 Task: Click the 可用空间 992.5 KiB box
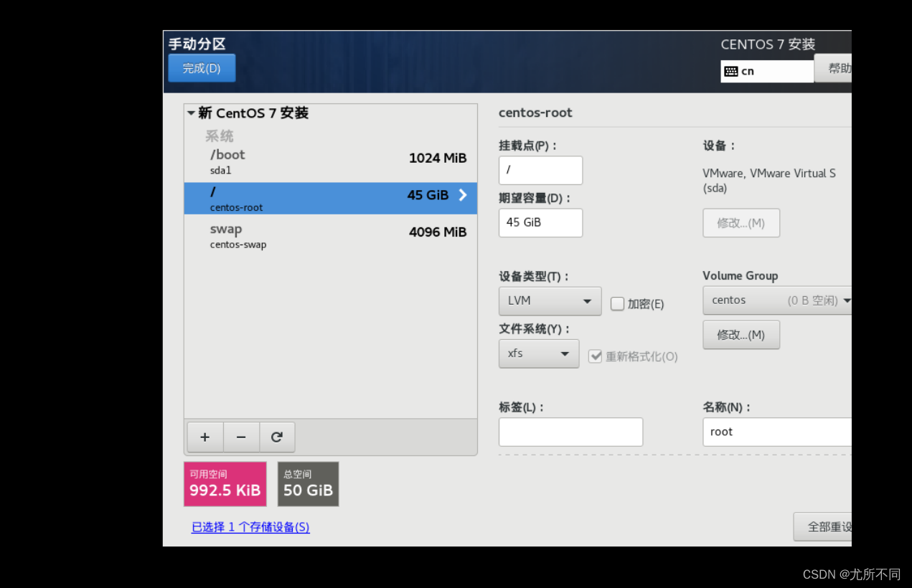click(225, 484)
